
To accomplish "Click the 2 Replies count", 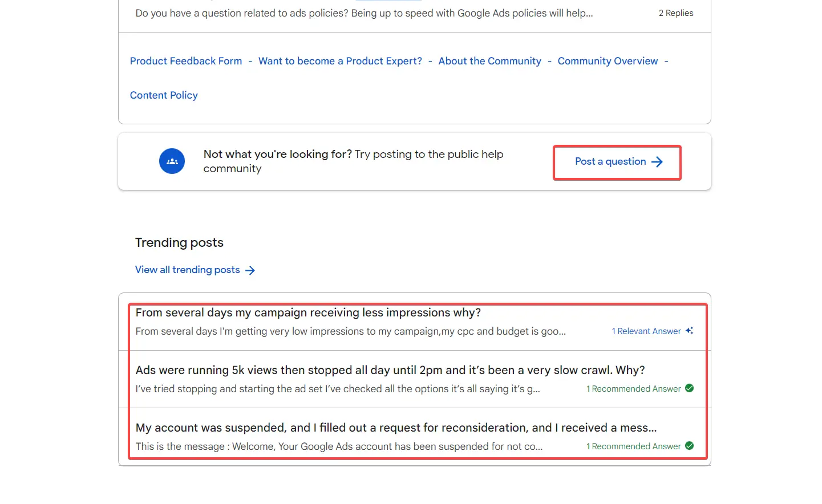I will (x=676, y=13).
